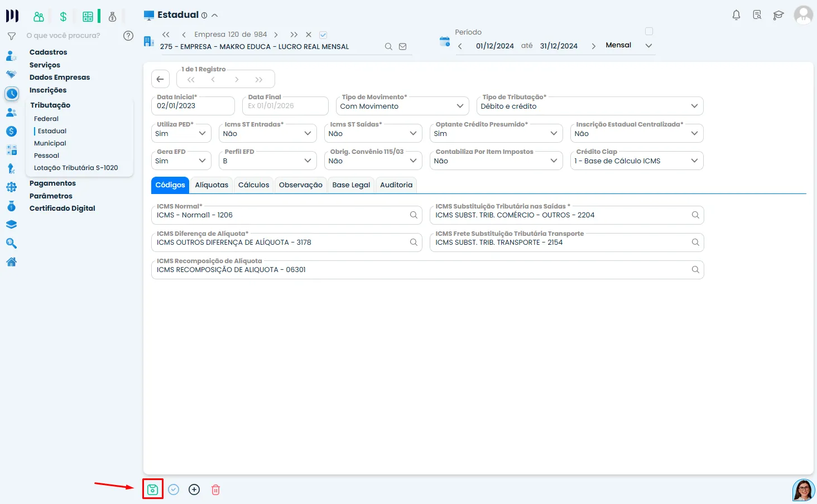Switch to Observação tab

click(301, 185)
